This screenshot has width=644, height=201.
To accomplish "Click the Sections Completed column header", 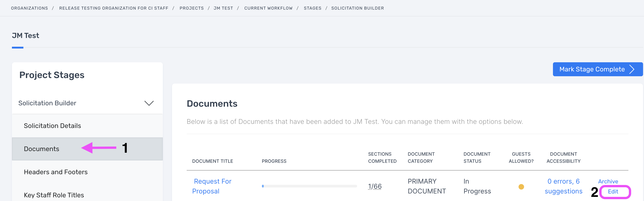I will coord(382,158).
